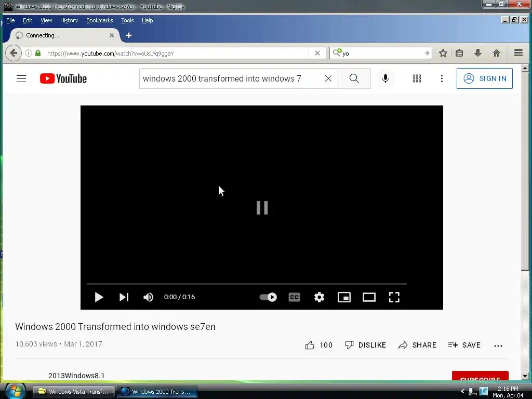Viewport: 532px width, 399px height.
Task: Open the History menu
Action: [x=69, y=20]
